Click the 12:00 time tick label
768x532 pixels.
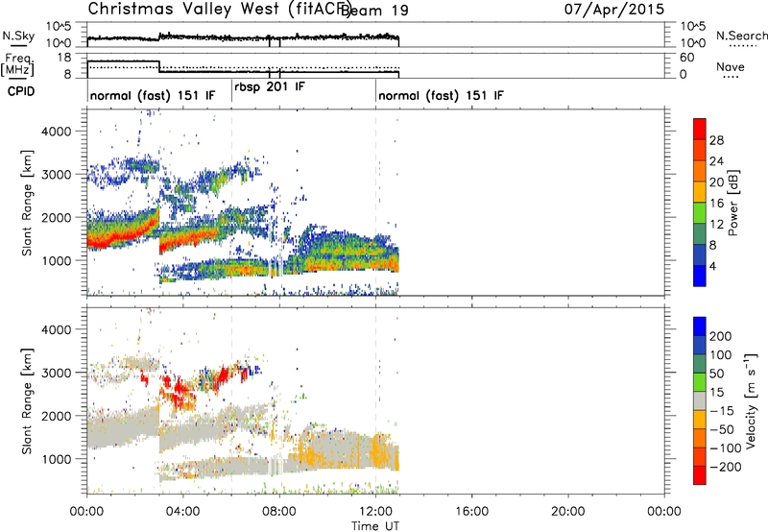(x=375, y=512)
